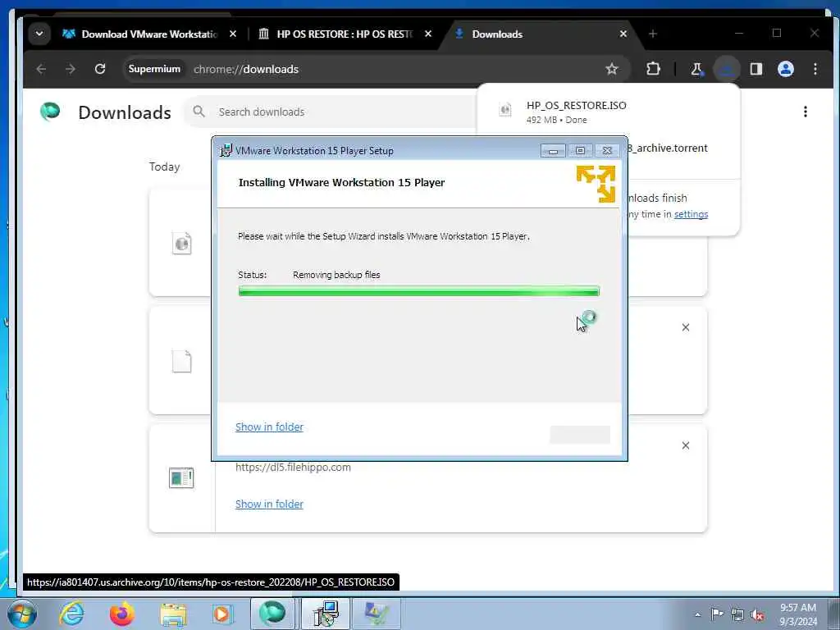Click the installer file icon in third card
Screen dimensions: 840x630
(x=181, y=478)
